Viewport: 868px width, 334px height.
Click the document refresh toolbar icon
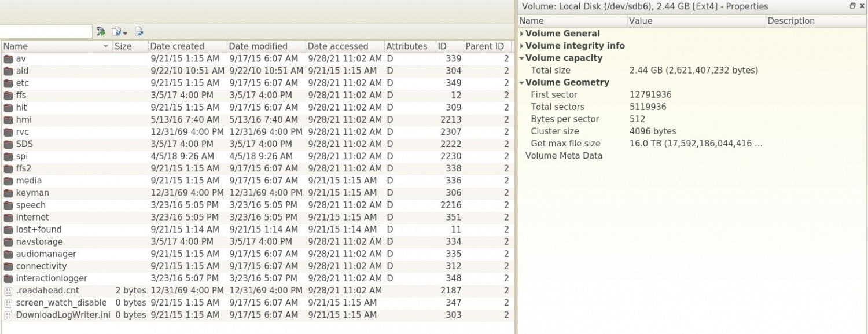coord(139,32)
